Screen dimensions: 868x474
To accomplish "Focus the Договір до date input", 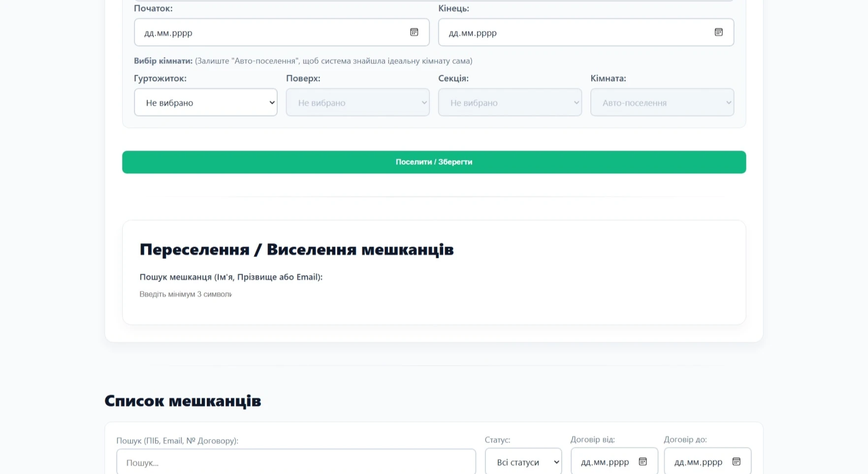I will 707,461.
